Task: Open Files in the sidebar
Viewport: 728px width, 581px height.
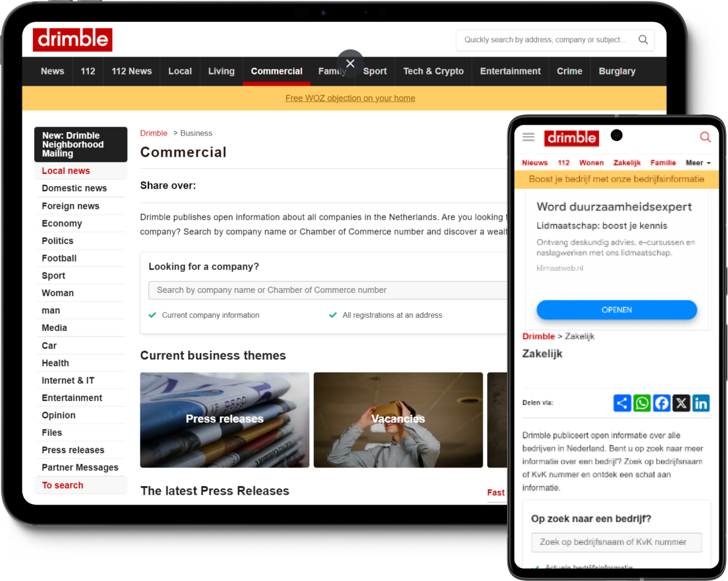Action: (81, 433)
